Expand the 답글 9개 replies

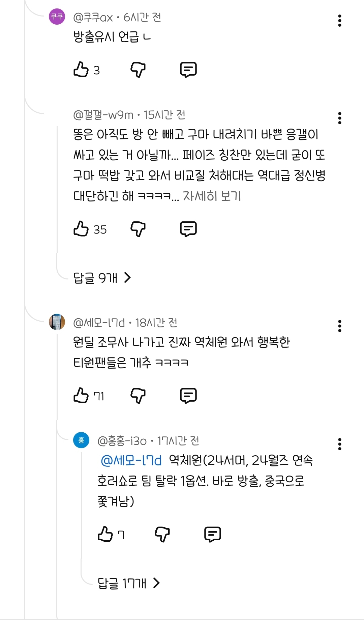pyautogui.click(x=102, y=278)
